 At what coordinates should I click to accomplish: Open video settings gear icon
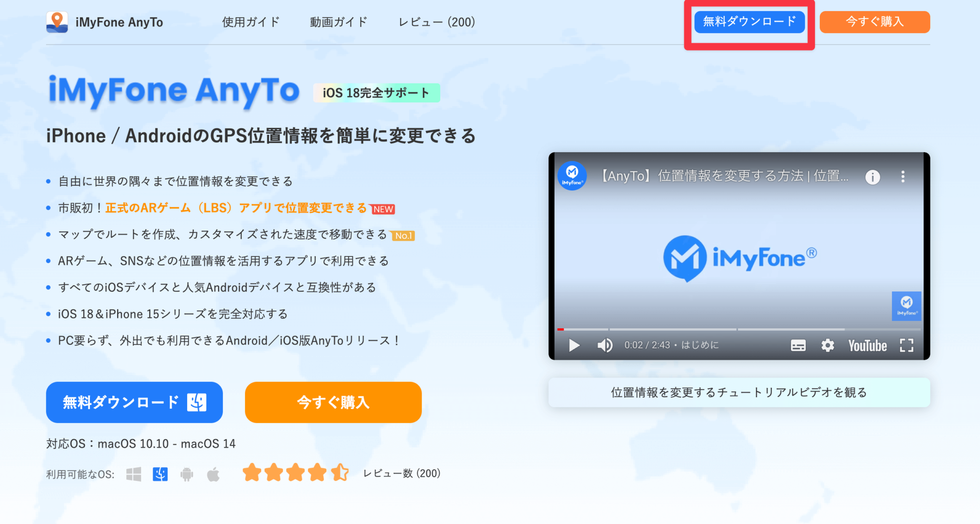pyautogui.click(x=828, y=345)
